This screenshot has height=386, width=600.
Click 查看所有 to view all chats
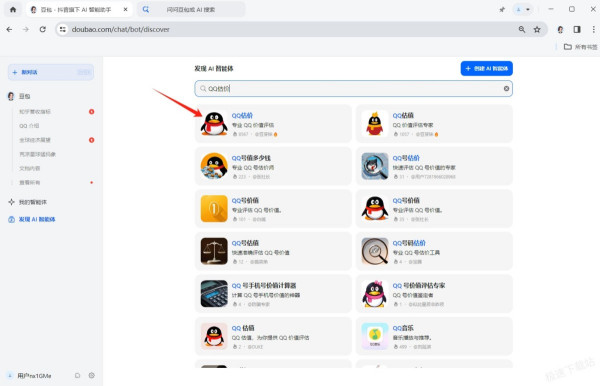pos(30,182)
